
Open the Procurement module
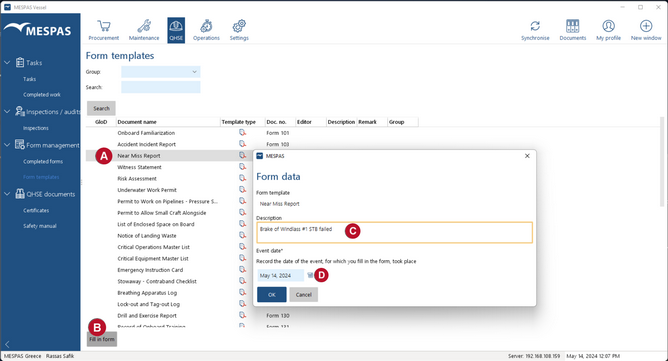(x=104, y=30)
